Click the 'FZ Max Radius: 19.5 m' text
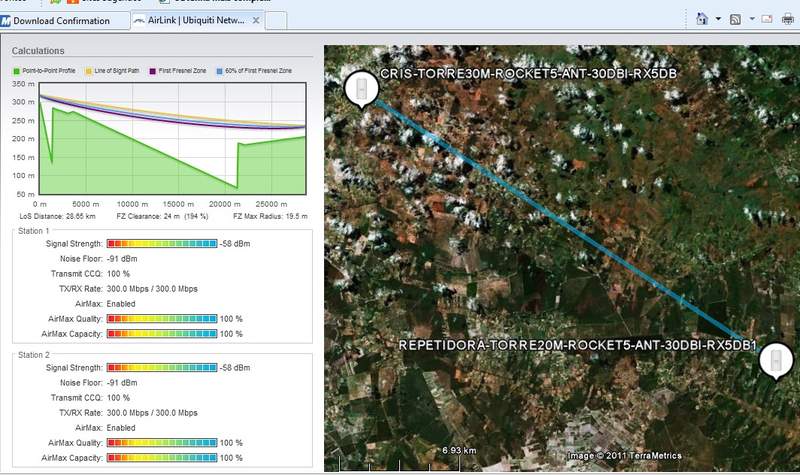800x475 pixels. [270, 216]
